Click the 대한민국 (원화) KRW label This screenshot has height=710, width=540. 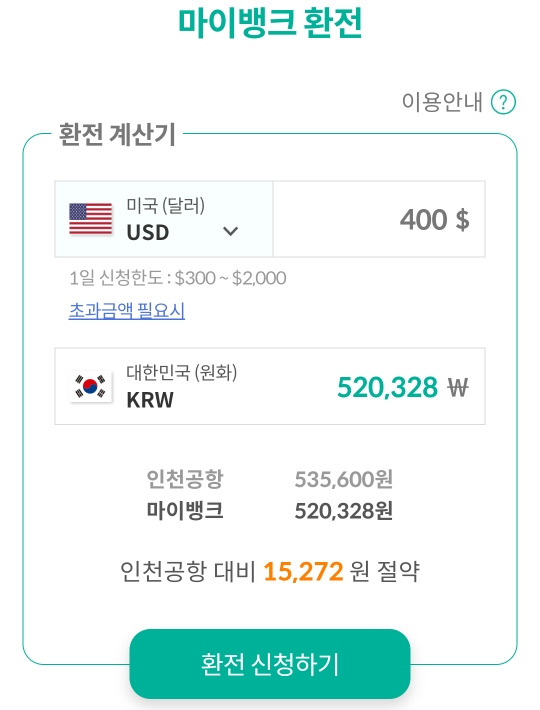pos(182,386)
